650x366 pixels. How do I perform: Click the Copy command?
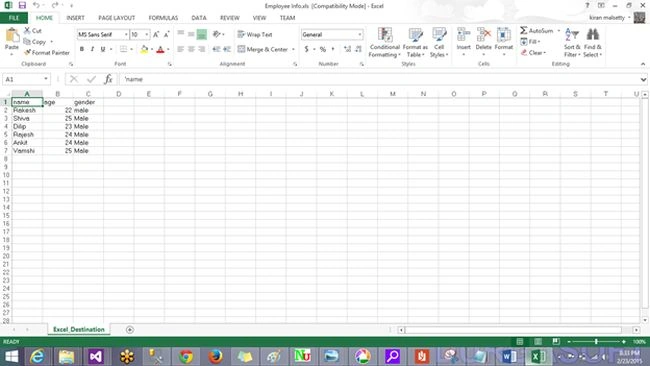click(35, 42)
